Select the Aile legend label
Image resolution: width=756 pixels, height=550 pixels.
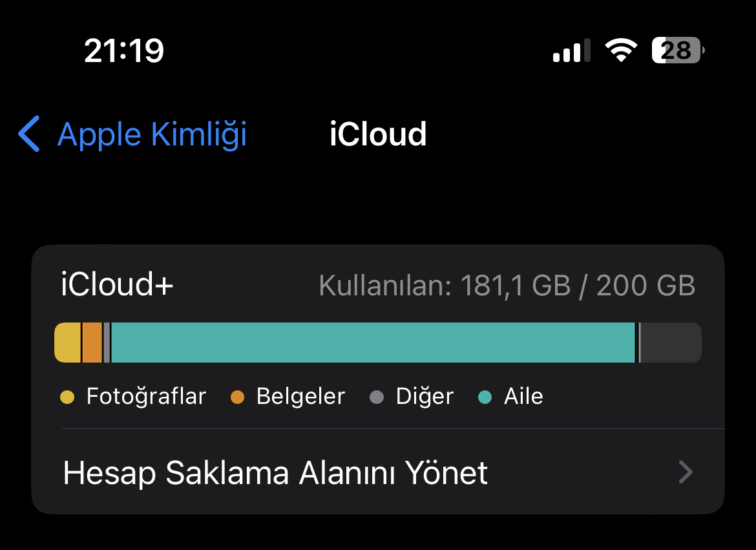[x=523, y=396]
